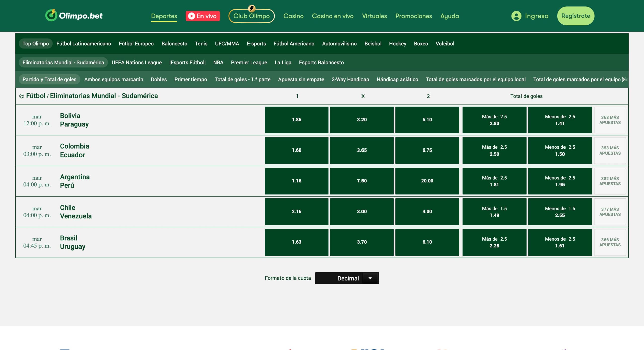Open the Decimal odds format dropdown
The width and height of the screenshot is (644, 350).
347,278
